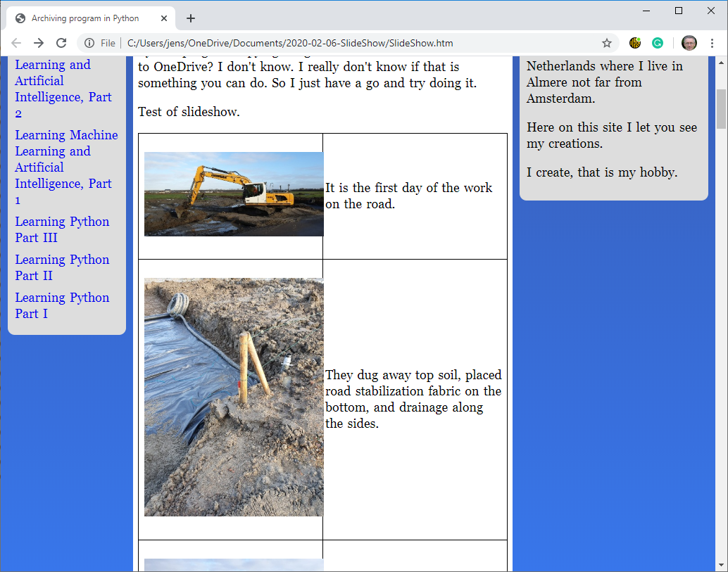Click the browser forward arrow

pos(39,43)
